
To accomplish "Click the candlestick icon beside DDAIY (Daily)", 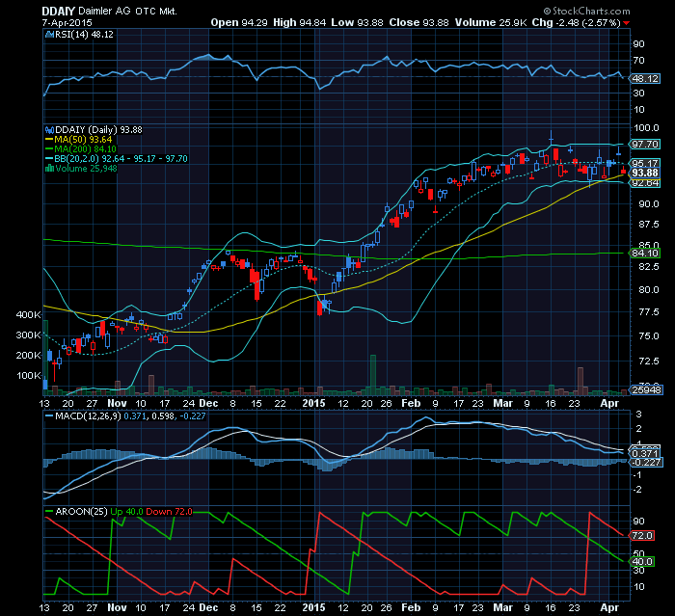I will [49, 129].
